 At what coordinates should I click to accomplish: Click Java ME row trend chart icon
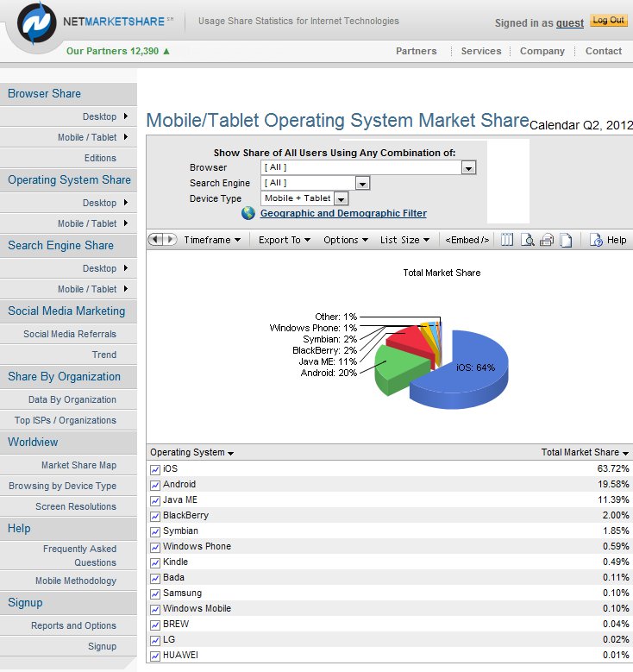click(x=155, y=500)
